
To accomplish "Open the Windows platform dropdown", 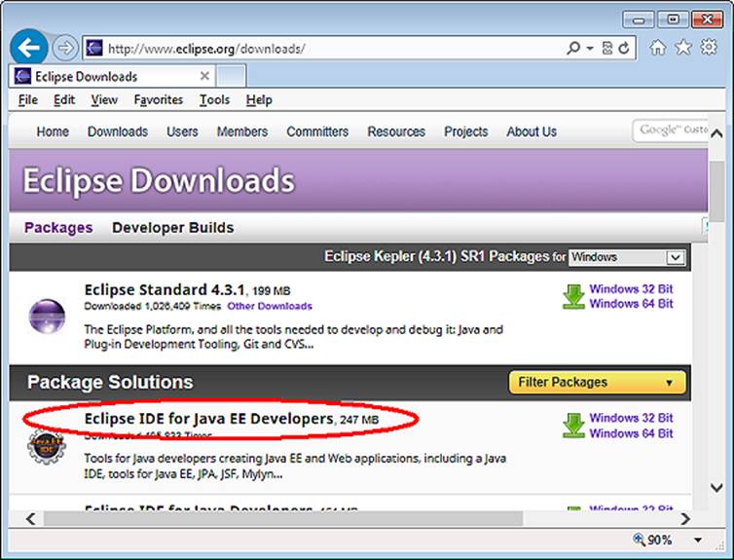I will pyautogui.click(x=627, y=257).
